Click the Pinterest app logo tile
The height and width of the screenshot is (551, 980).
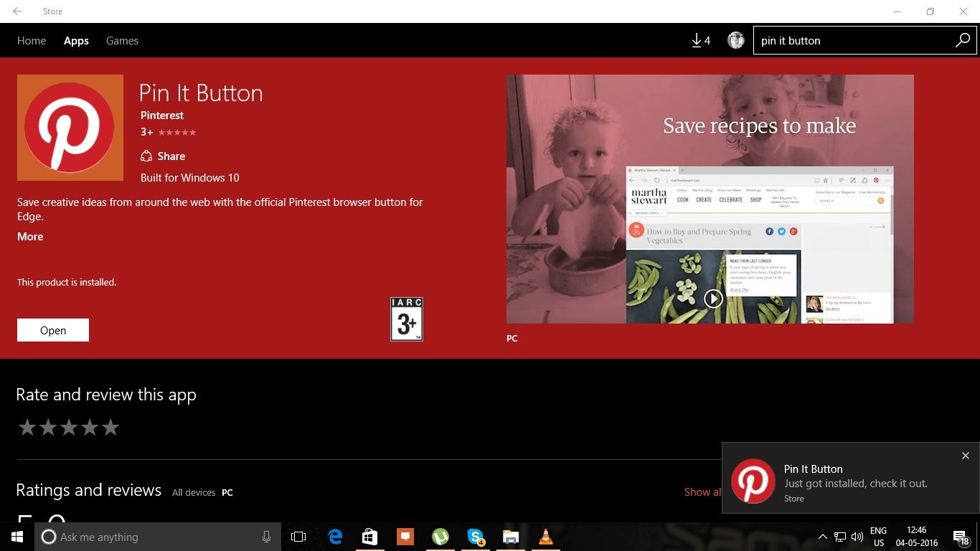[70, 127]
